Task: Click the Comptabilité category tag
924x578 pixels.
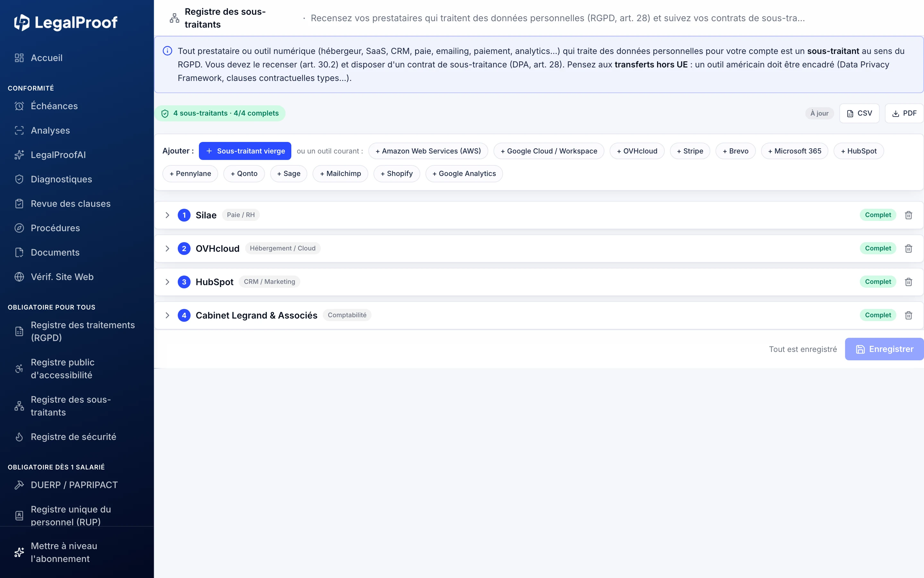Action: click(x=347, y=315)
